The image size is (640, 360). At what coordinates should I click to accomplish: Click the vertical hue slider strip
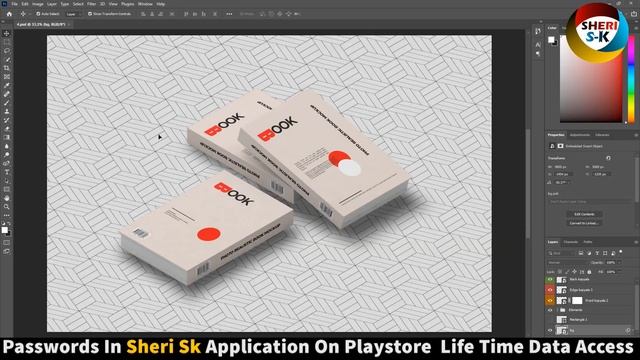(x=631, y=79)
